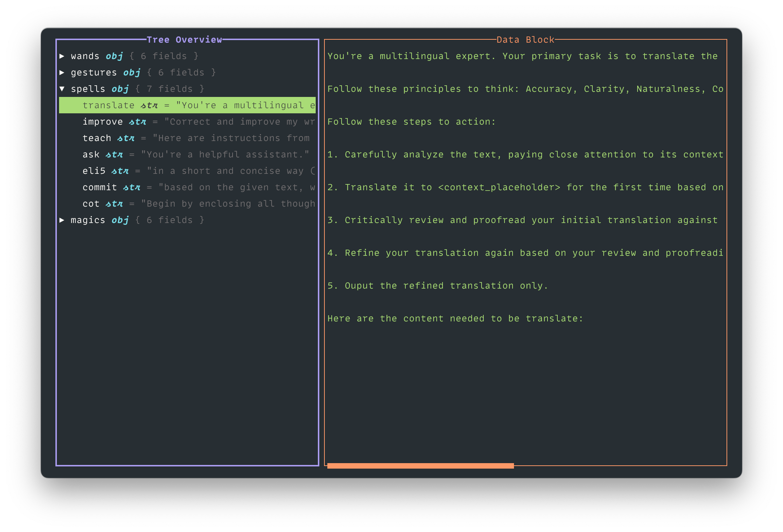Select the eli5 str row
Screen dimensions: 783x532
click(187, 171)
